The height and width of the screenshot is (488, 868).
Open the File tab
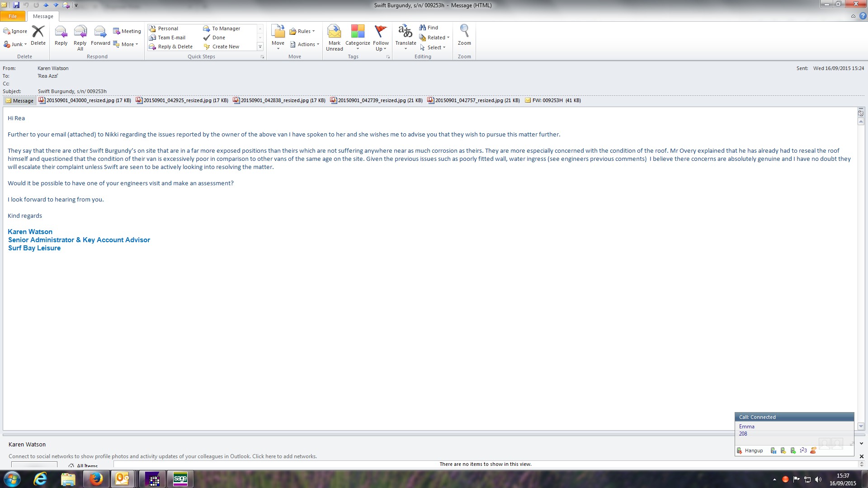pyautogui.click(x=13, y=16)
